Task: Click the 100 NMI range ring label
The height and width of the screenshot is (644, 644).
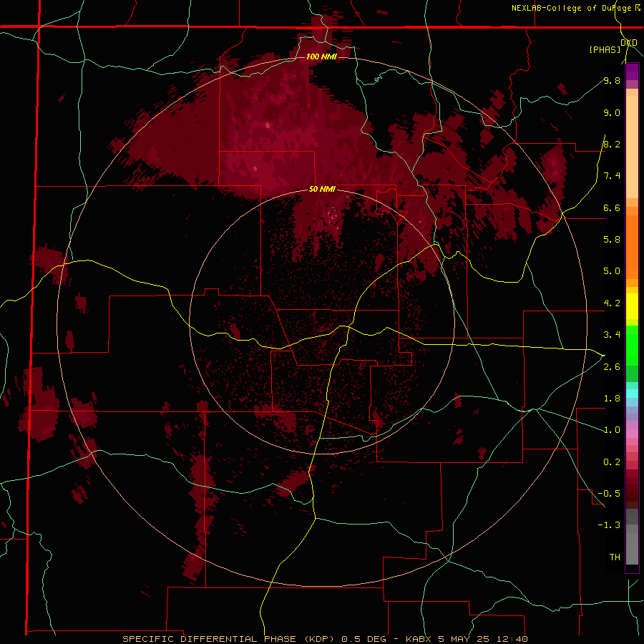Action: (x=321, y=57)
